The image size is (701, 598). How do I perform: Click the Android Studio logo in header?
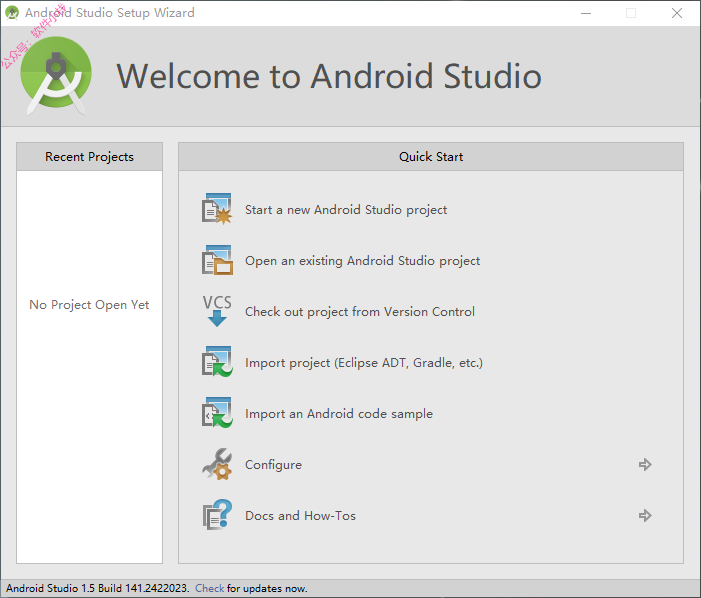click(x=56, y=76)
